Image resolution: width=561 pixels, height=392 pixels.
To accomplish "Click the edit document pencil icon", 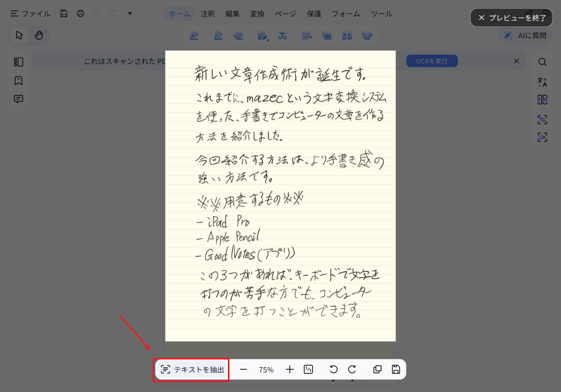I will pos(262,36).
